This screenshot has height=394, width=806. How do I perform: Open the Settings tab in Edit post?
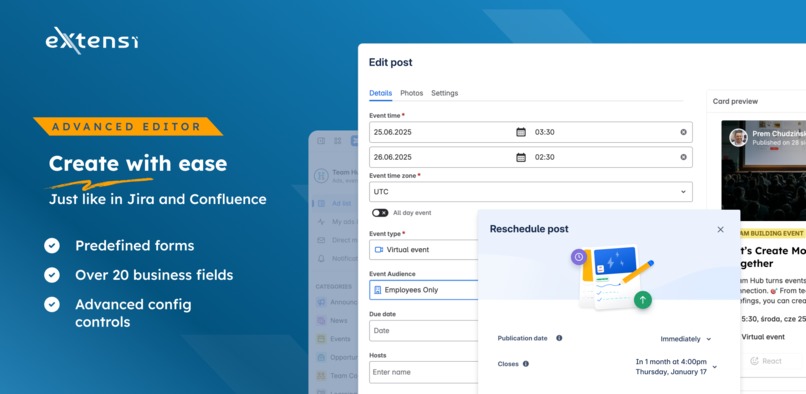coord(444,93)
